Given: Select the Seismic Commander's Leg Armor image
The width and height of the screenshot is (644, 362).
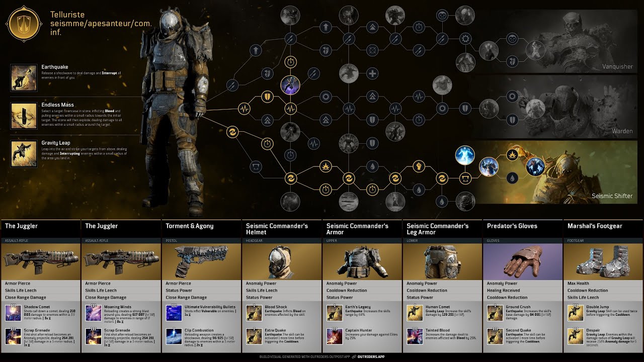Looking at the screenshot, I should pyautogui.click(x=443, y=261).
